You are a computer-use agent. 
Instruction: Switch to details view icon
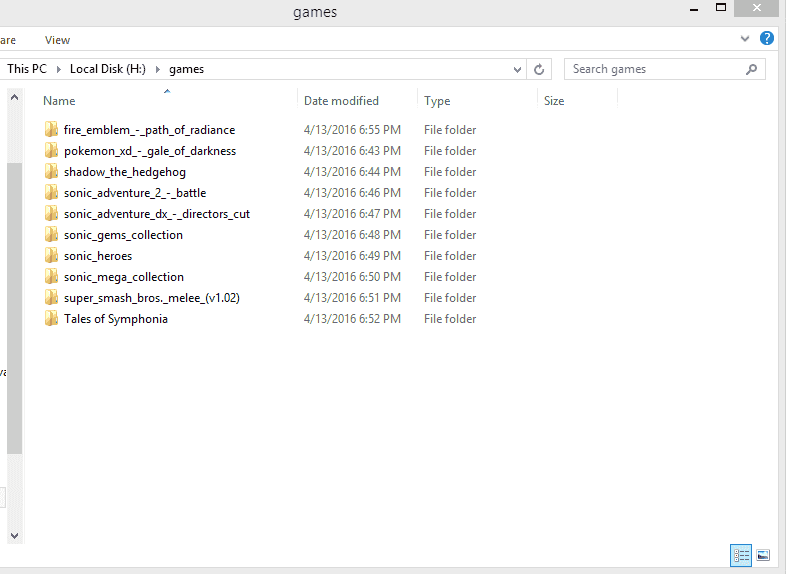[x=741, y=555]
